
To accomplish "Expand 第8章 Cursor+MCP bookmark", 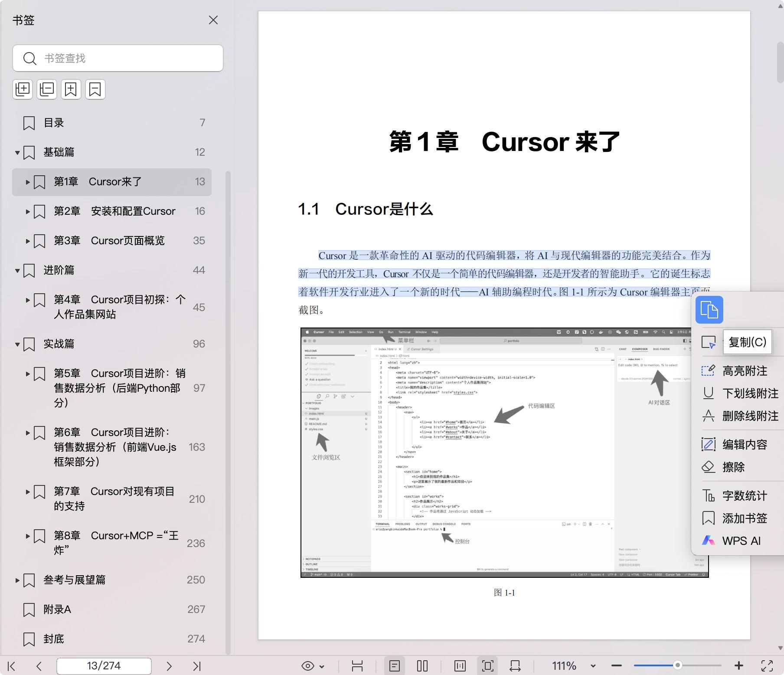I will [x=28, y=536].
